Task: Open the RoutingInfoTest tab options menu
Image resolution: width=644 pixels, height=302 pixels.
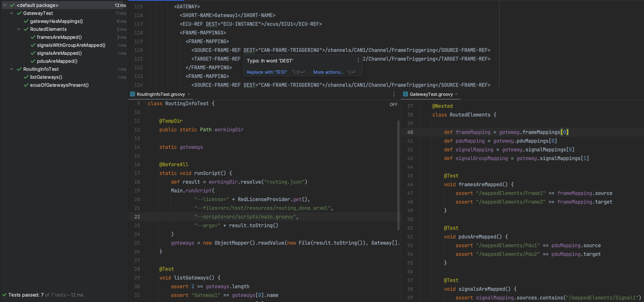Action: coord(394,94)
